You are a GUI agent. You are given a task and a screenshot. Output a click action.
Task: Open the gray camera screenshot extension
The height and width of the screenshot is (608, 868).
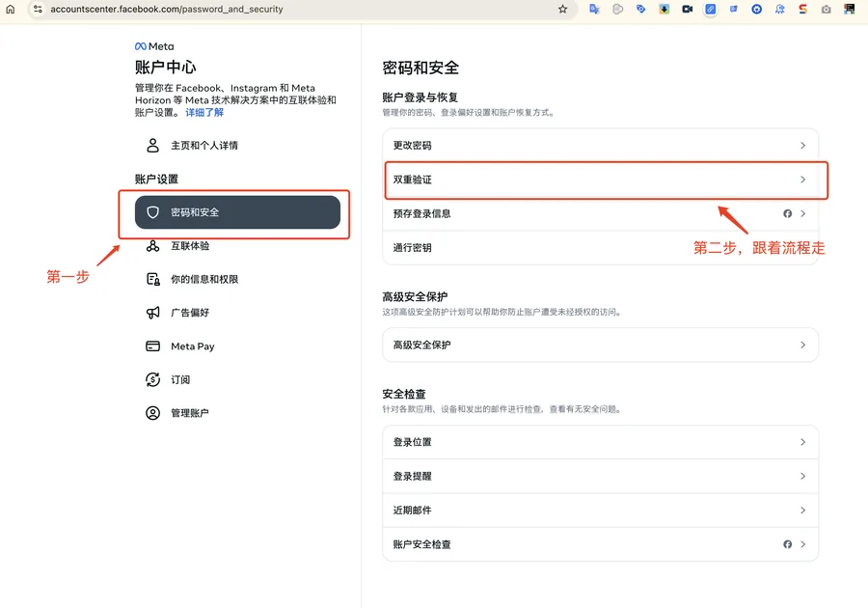(826, 9)
